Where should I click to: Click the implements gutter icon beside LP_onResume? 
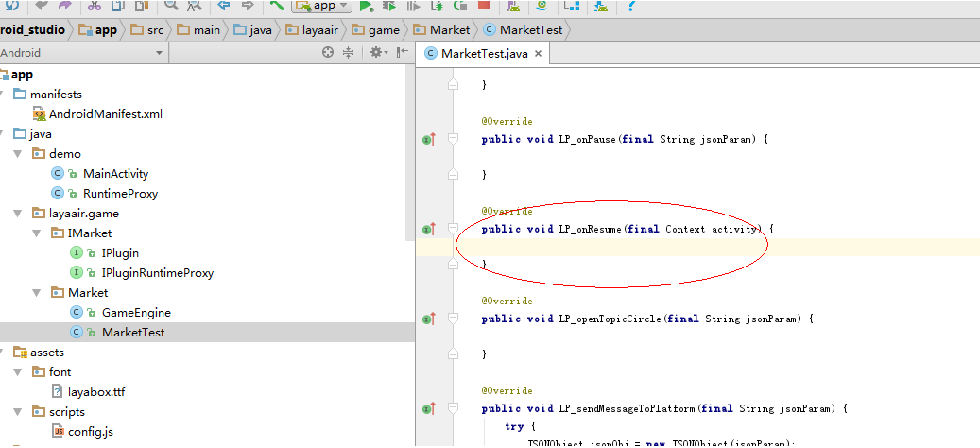pos(428,229)
